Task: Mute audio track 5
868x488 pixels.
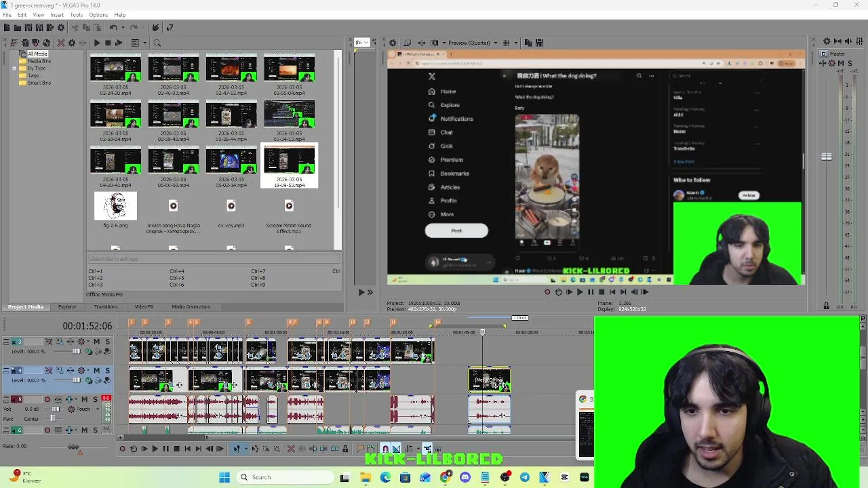Action: (85, 400)
